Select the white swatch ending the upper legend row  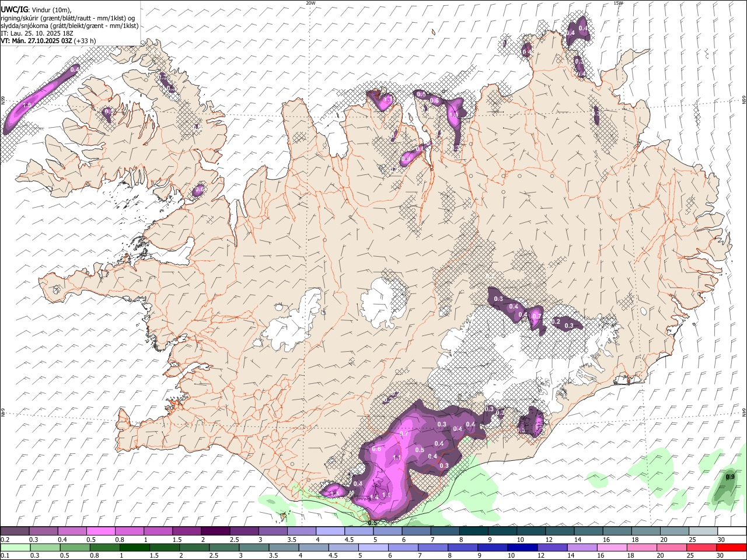[x=732, y=531]
